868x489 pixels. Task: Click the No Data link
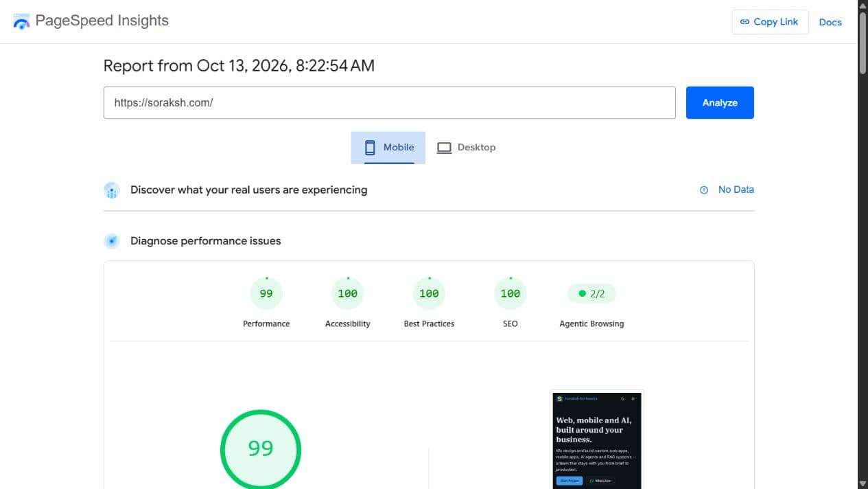[x=736, y=190]
